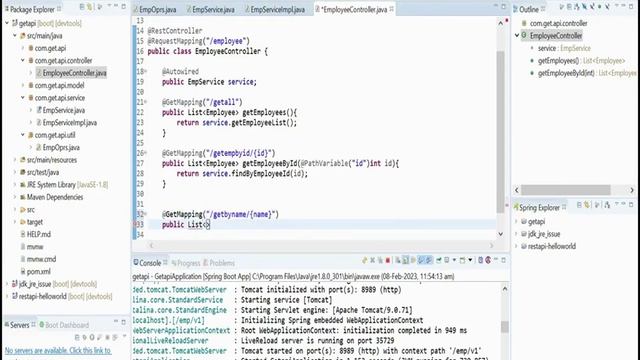This screenshot has height=360, width=640.
Task: Toggle Hide Non-Public Members in Outline toolbar
Action: point(600,7)
